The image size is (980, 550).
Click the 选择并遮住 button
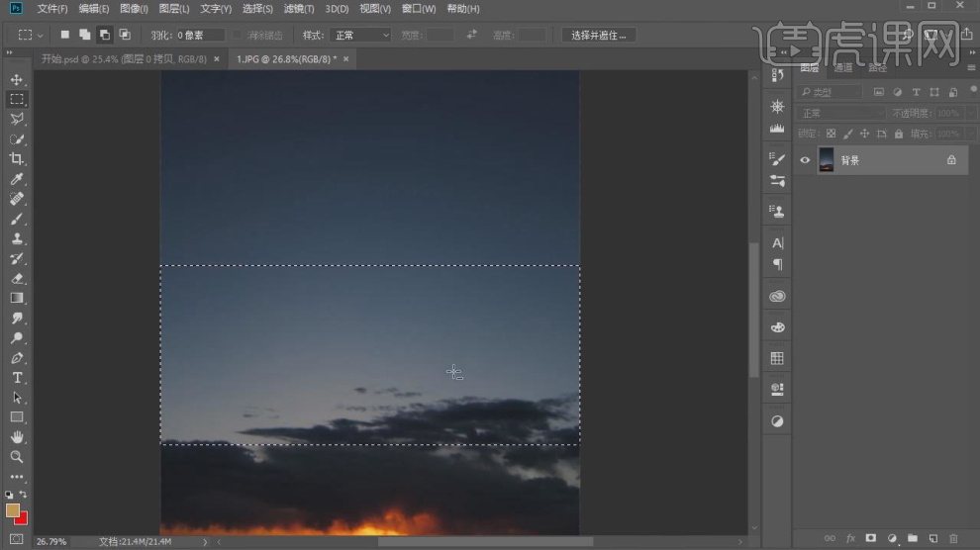click(599, 35)
